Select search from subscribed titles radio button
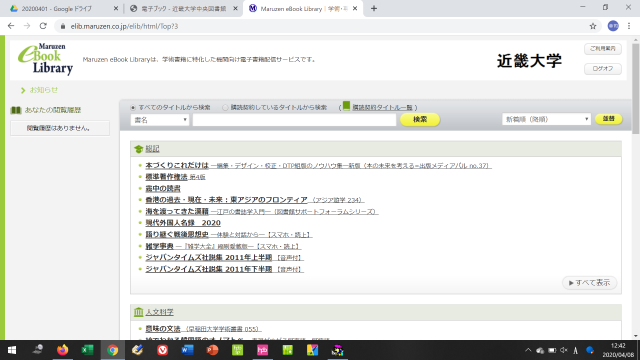This screenshot has width=640, height=360. [225, 108]
